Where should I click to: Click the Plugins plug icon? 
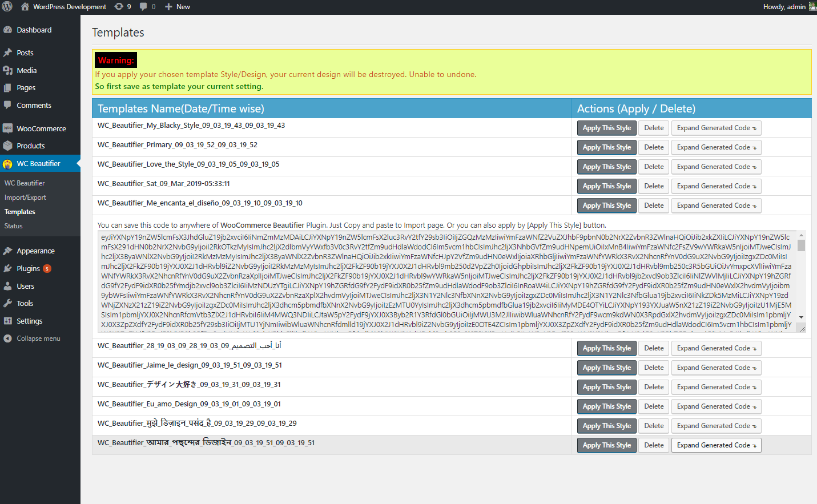[x=7, y=268]
